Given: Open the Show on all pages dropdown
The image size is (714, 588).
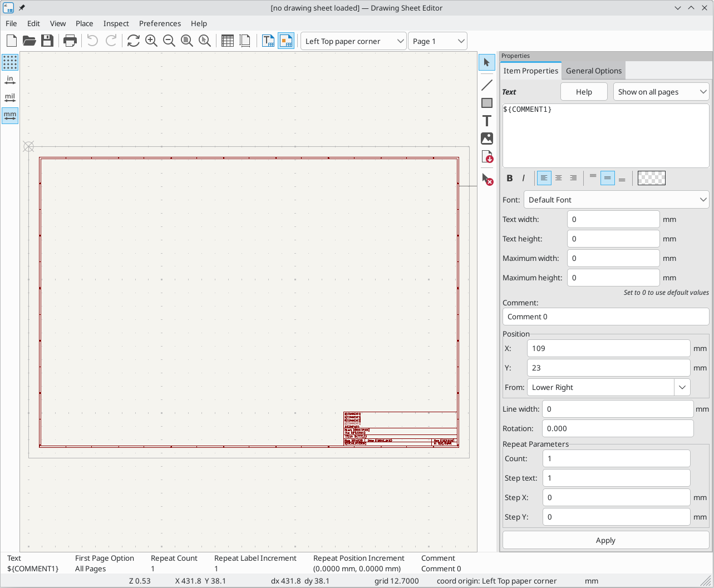Looking at the screenshot, I should click(661, 92).
